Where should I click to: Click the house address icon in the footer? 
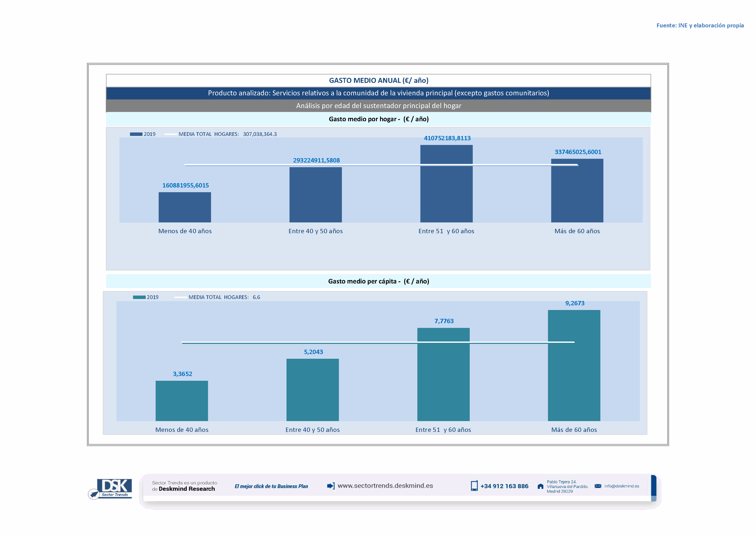click(x=540, y=486)
